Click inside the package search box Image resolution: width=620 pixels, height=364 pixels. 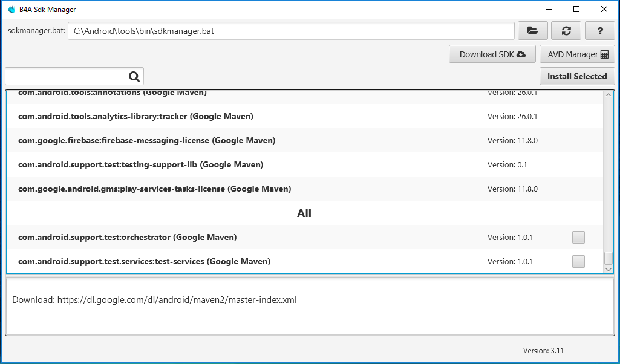pyautogui.click(x=65, y=76)
